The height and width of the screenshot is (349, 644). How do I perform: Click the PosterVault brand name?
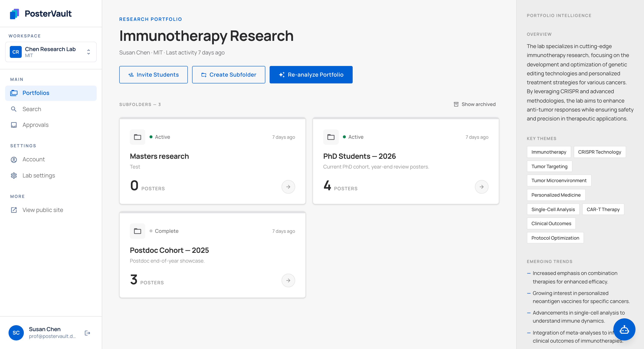tap(48, 14)
